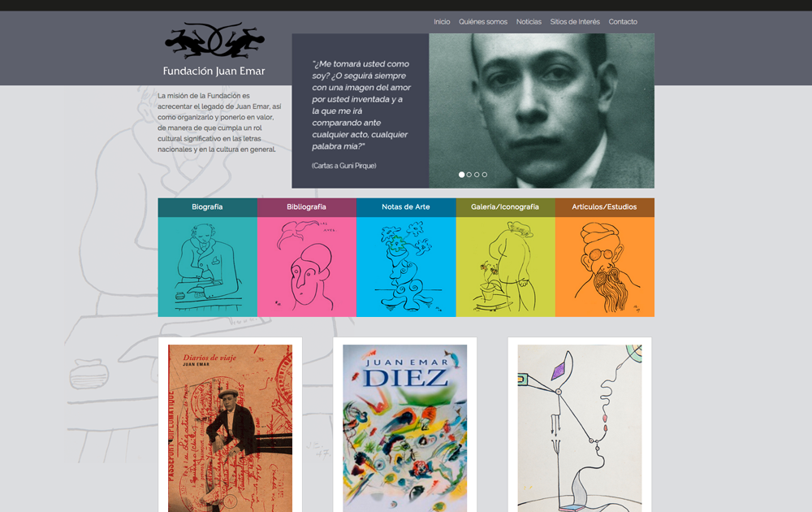Select the third slideshow dot indicator
This screenshot has height=512, width=812.
coord(477,175)
